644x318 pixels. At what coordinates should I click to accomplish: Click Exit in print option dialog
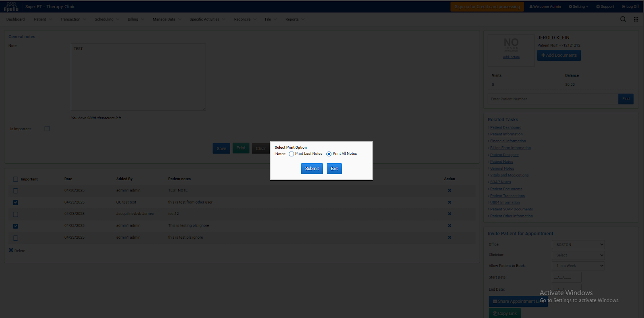click(x=334, y=168)
